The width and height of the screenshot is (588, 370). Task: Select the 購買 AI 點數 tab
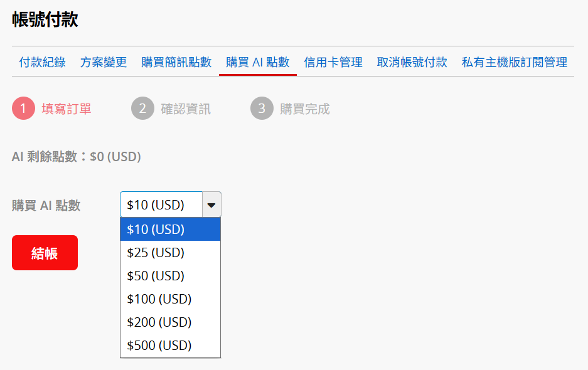258,62
